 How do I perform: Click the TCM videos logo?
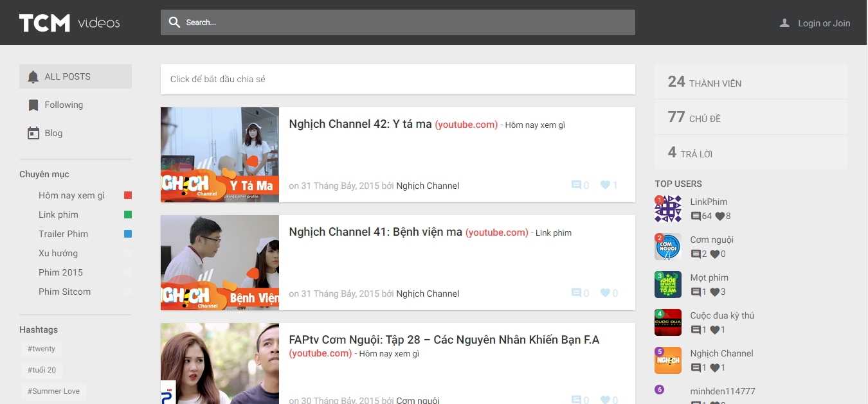(x=69, y=23)
